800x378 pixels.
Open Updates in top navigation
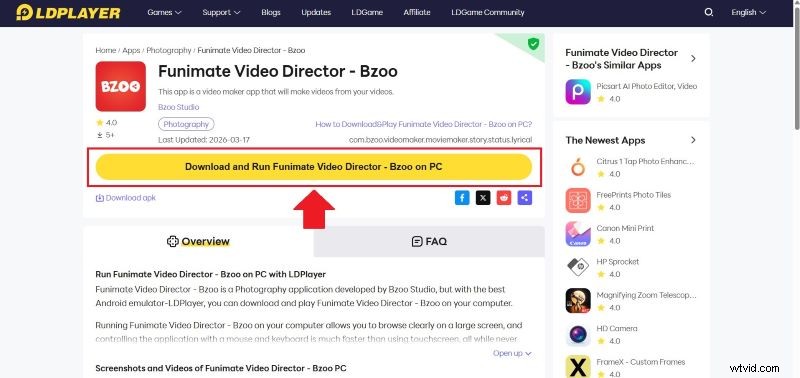316,12
